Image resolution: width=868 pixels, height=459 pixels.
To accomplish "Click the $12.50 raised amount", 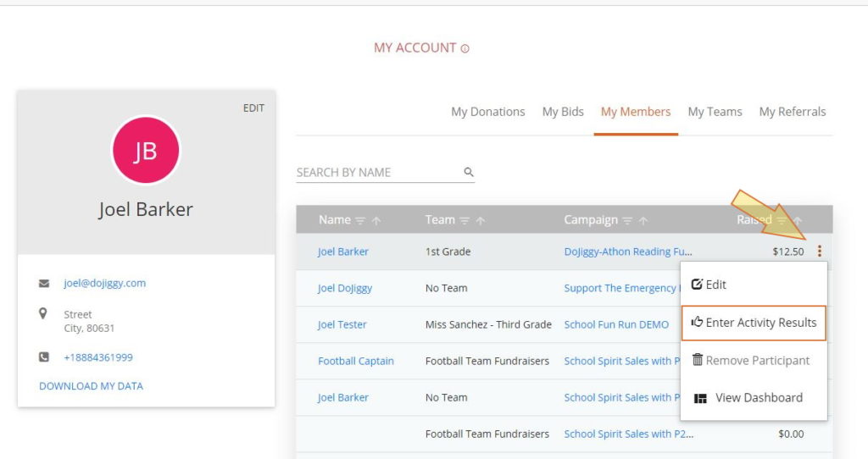I will [787, 252].
